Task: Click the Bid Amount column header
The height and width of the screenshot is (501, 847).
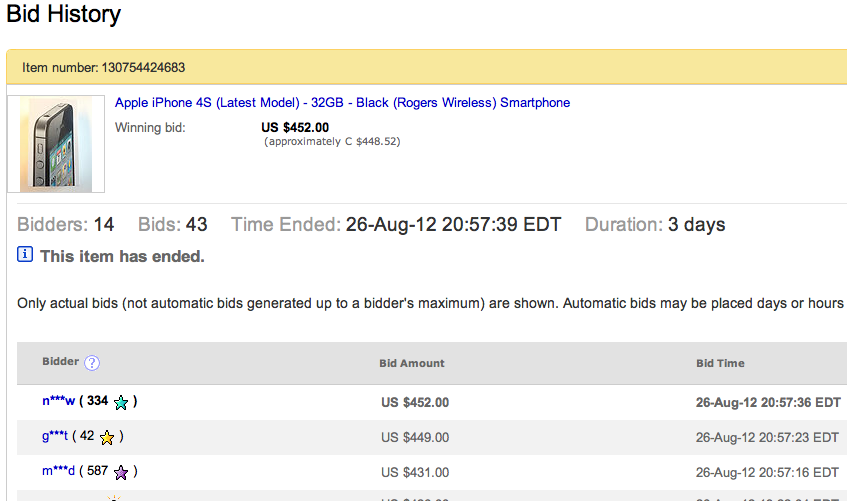Action: pyautogui.click(x=411, y=363)
